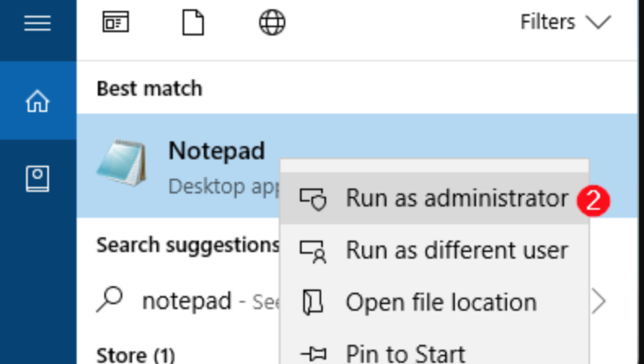Click the shield icon beside Run as administrator
This screenshot has height=364, width=644.
pyautogui.click(x=313, y=199)
